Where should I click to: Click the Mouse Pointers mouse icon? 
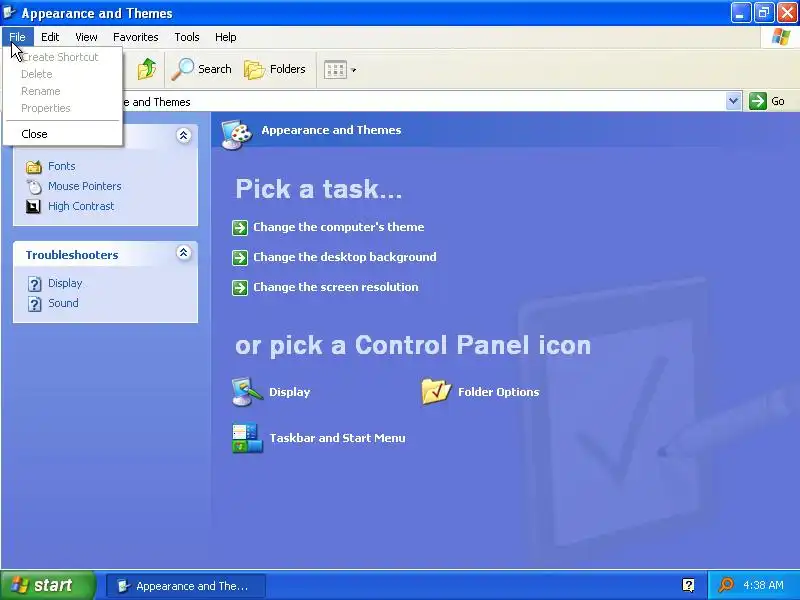[x=34, y=187]
